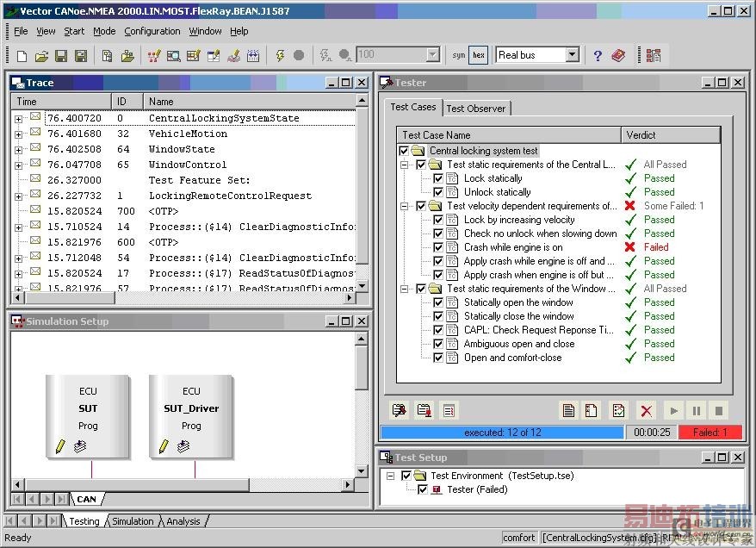Click the Stop measurement circle icon
756x548 pixels.
(299, 55)
